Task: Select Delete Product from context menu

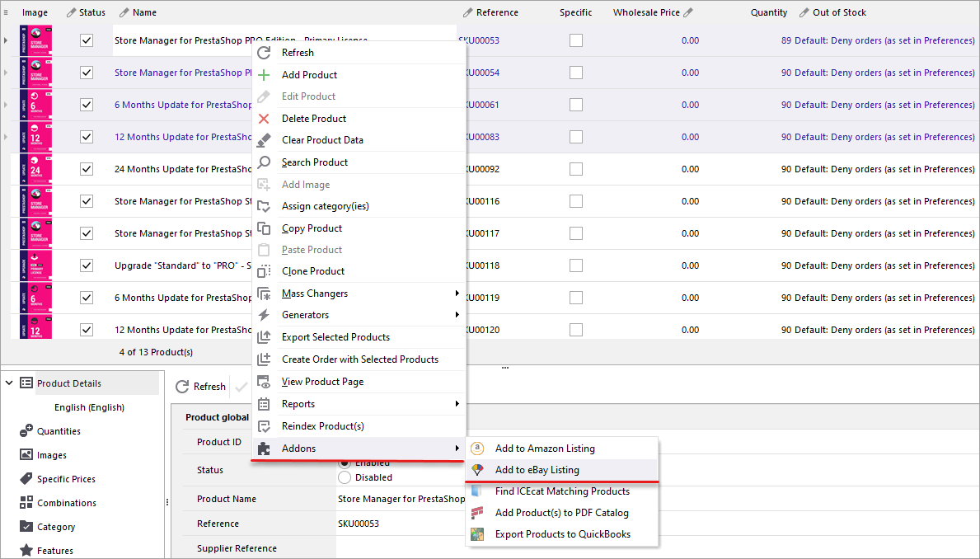Action: (314, 119)
